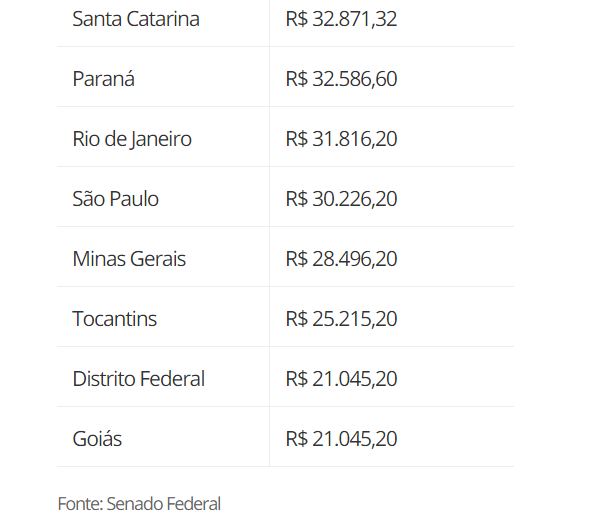Click the Paraná row label
Viewport: 593px width, 523px height.
(103, 79)
